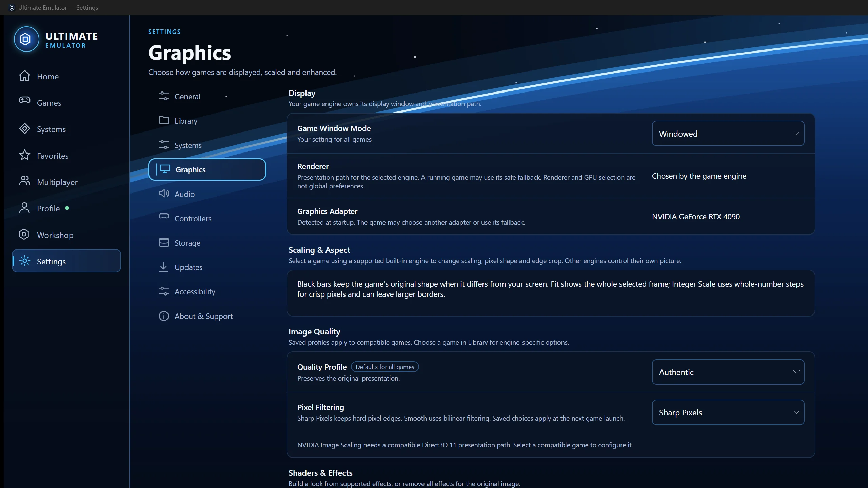Click the Graphics monitor icon
This screenshot has height=488, width=868.
tap(165, 169)
